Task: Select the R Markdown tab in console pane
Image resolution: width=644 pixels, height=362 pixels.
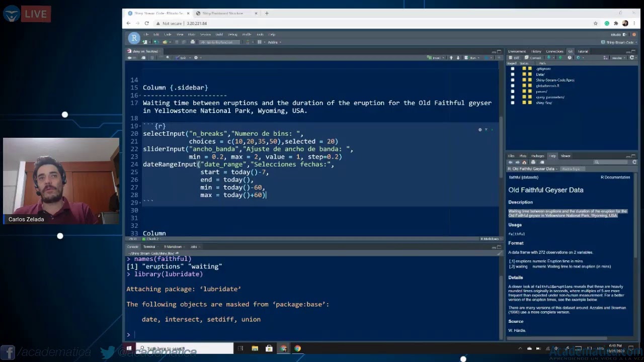Action: [x=173, y=247]
